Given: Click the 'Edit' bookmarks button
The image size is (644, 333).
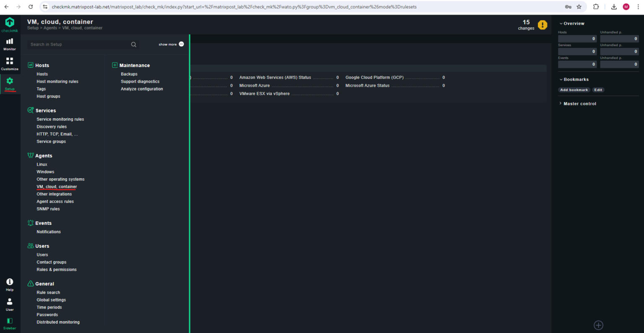Looking at the screenshot, I should pyautogui.click(x=598, y=89).
